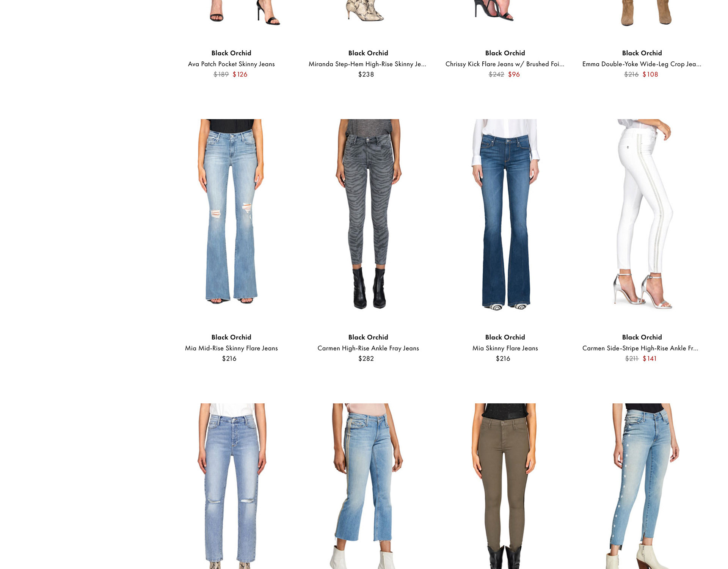View white Carmen Side-Stripe jeans image
The width and height of the screenshot is (728, 569).
pos(642,214)
